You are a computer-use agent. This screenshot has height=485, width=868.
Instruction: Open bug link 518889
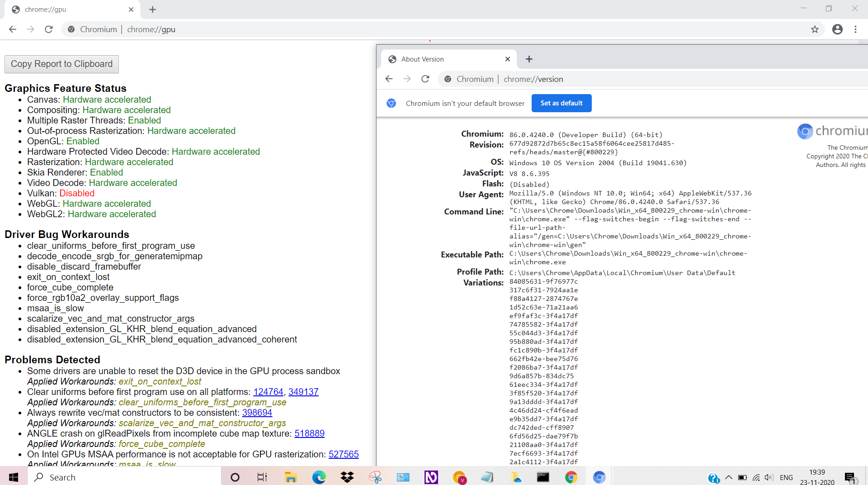pos(310,433)
